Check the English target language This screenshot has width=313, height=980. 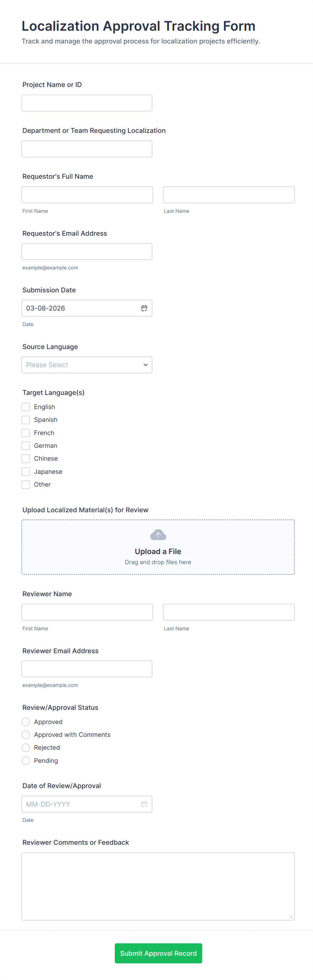coord(26,407)
